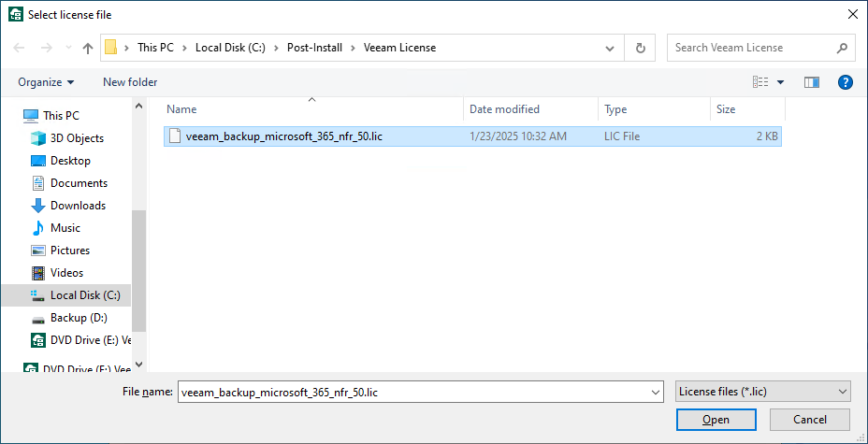Click the Open button
The image size is (868, 444).
click(x=716, y=420)
